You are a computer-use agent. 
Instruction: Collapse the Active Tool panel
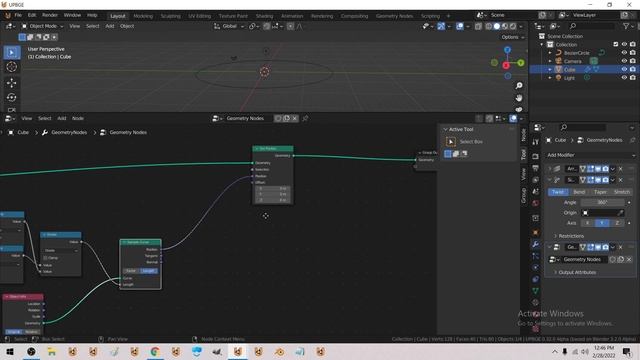click(x=445, y=129)
